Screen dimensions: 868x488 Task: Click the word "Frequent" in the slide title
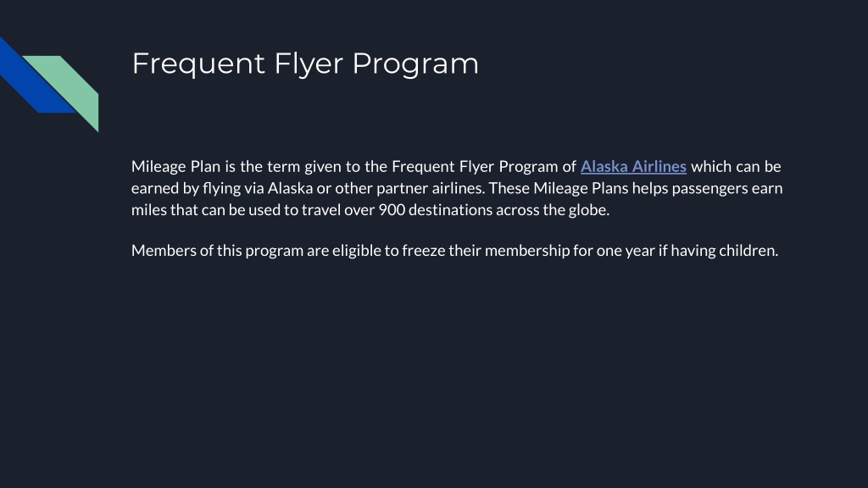198,64
